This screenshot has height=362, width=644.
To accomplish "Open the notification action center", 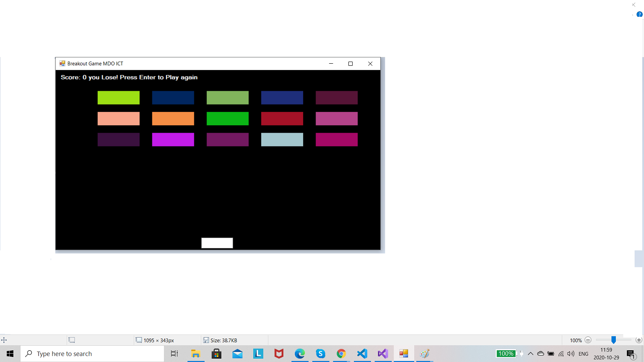I will point(631,354).
